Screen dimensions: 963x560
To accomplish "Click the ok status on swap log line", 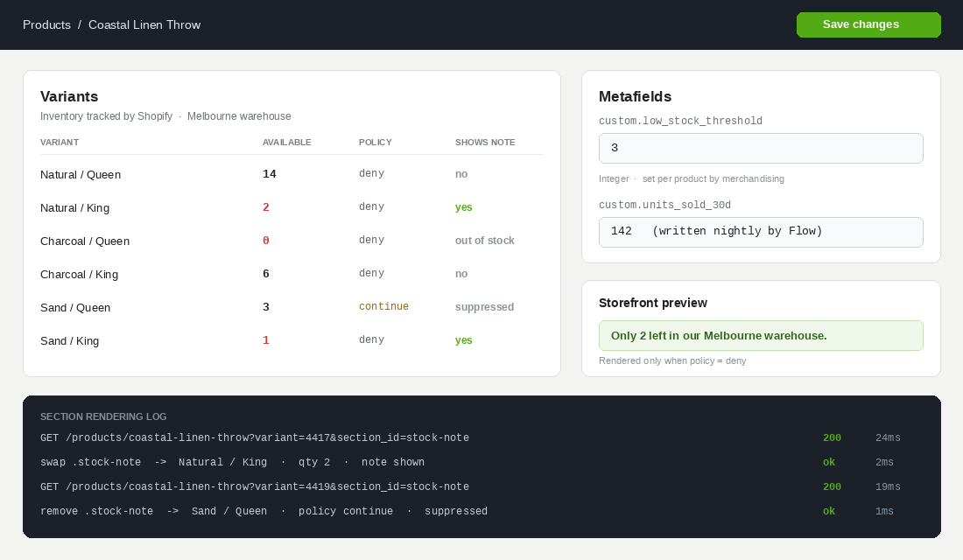I will click(829, 462).
